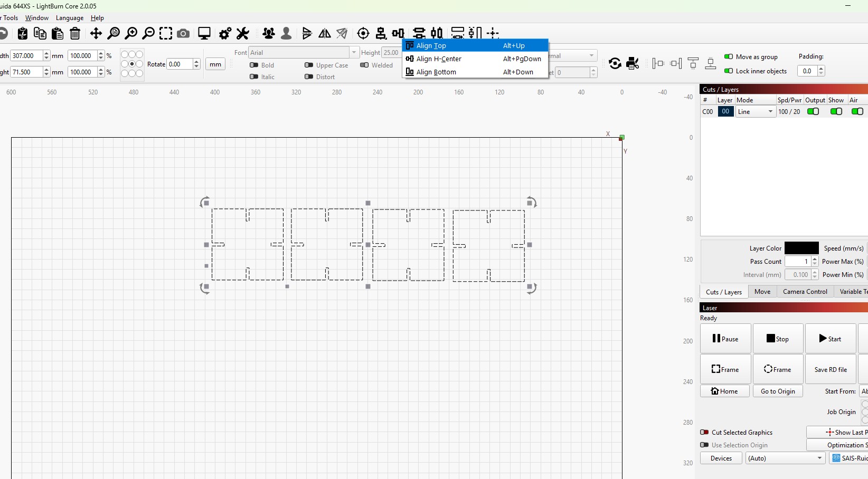This screenshot has height=479, width=868.
Task: Switch to the Camera Control tab
Action: [805, 291]
